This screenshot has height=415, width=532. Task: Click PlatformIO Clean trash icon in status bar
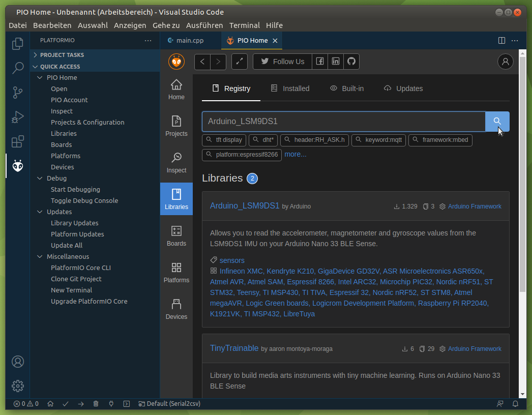coord(96,404)
